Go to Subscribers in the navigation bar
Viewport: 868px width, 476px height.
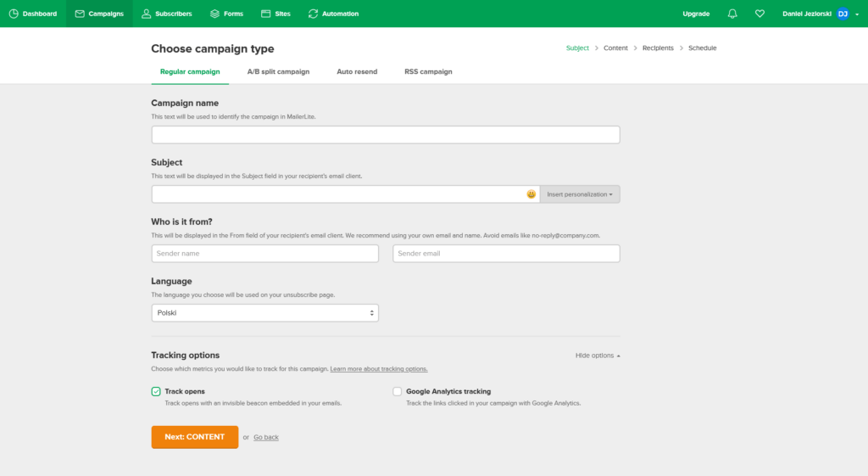tap(167, 14)
